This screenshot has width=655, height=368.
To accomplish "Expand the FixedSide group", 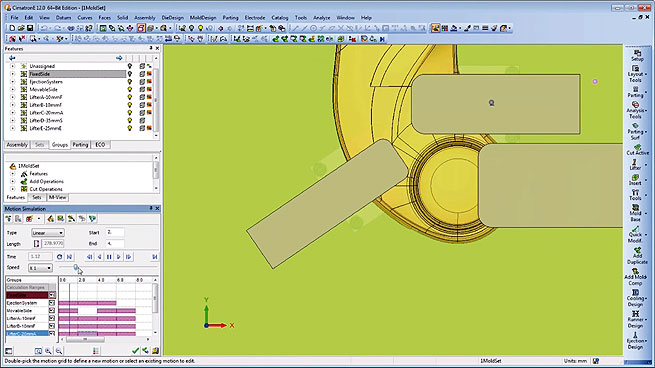I will (12, 74).
